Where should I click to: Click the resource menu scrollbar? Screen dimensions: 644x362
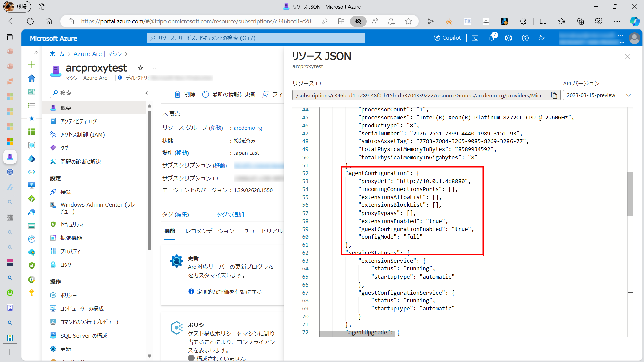coord(149,180)
